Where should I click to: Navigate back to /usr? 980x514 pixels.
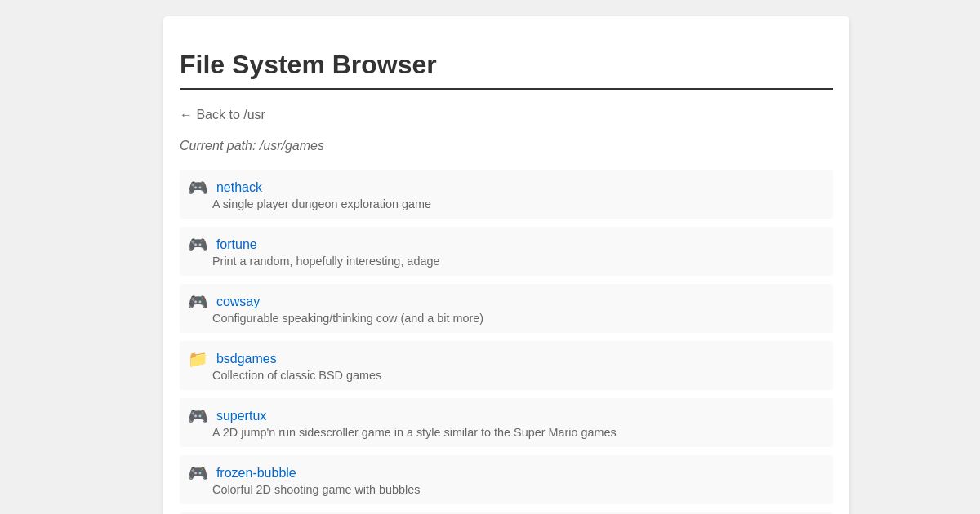222,115
